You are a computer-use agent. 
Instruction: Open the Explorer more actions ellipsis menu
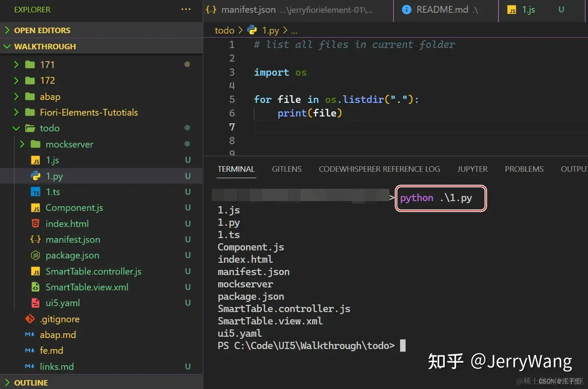click(x=186, y=9)
